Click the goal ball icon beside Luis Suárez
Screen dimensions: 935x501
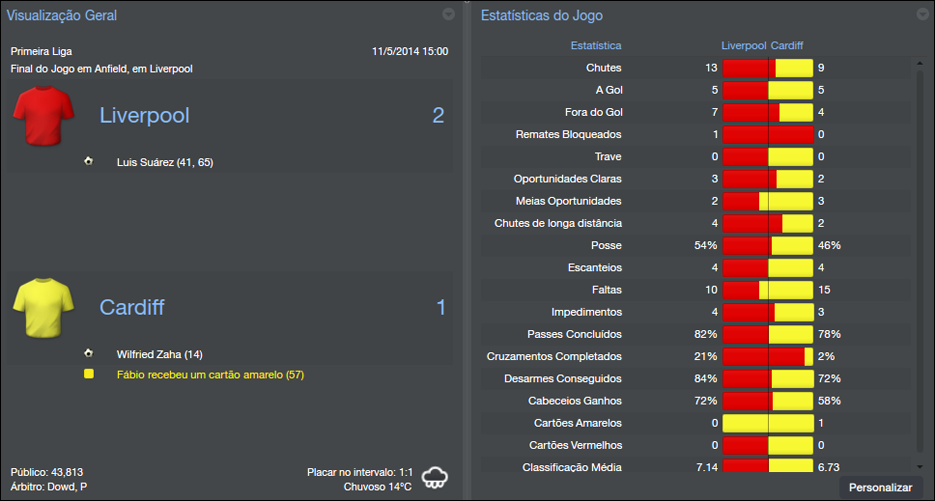[89, 161]
